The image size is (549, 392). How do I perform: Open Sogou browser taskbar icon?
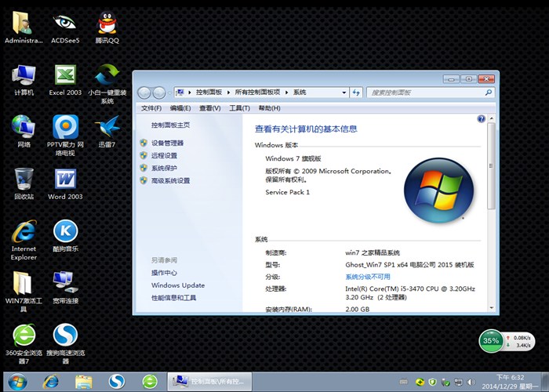[117, 382]
